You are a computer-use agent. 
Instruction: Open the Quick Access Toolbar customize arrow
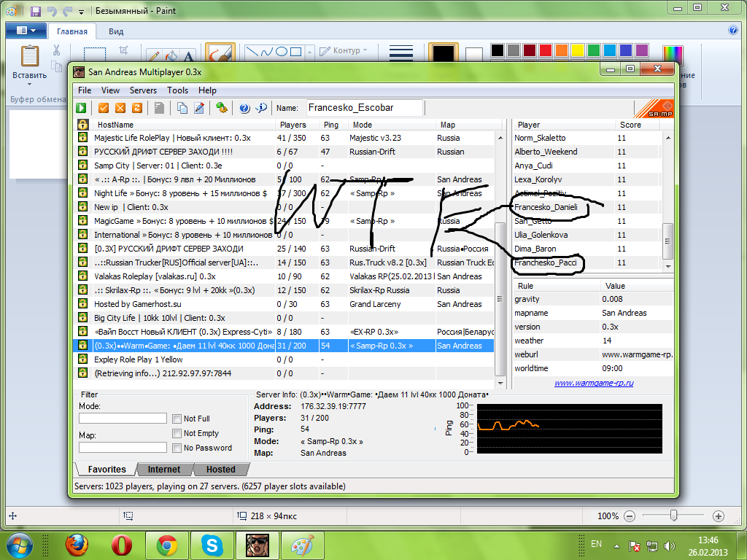pos(82,12)
